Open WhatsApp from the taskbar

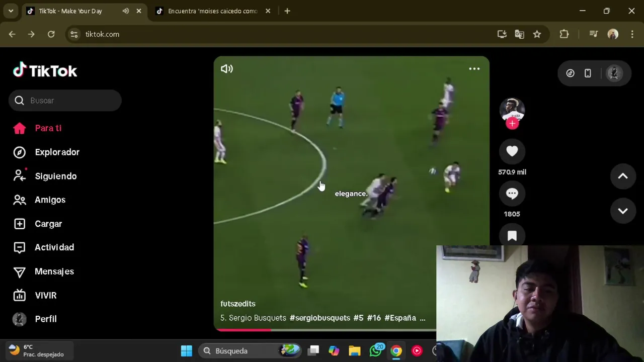(376, 351)
